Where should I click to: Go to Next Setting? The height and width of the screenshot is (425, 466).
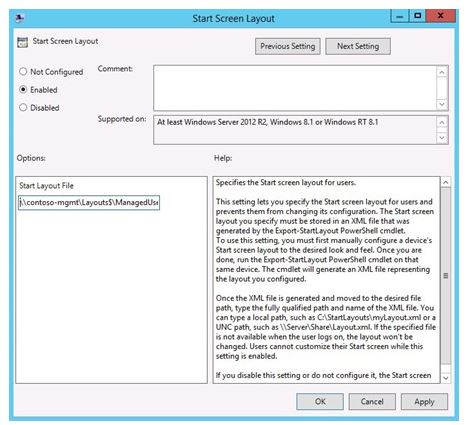tap(358, 46)
